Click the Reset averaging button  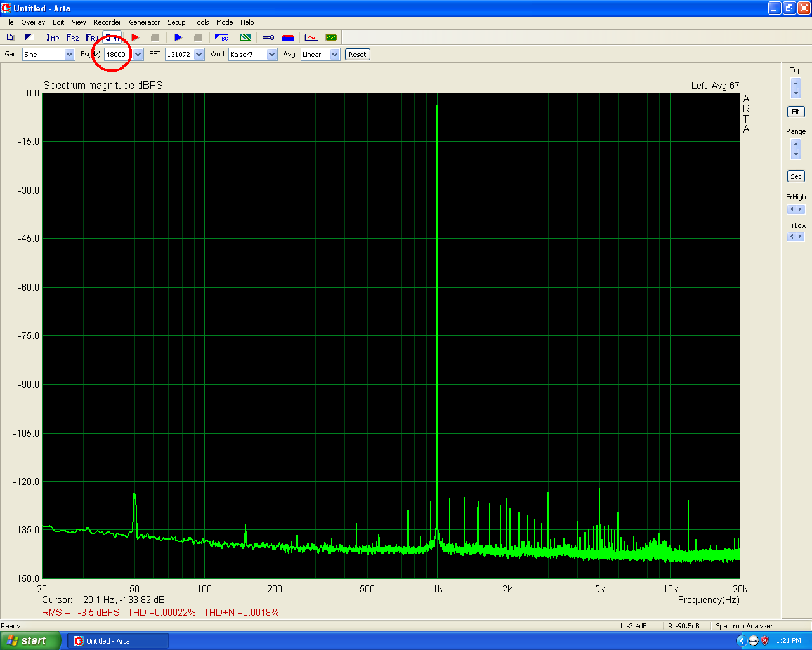point(357,55)
